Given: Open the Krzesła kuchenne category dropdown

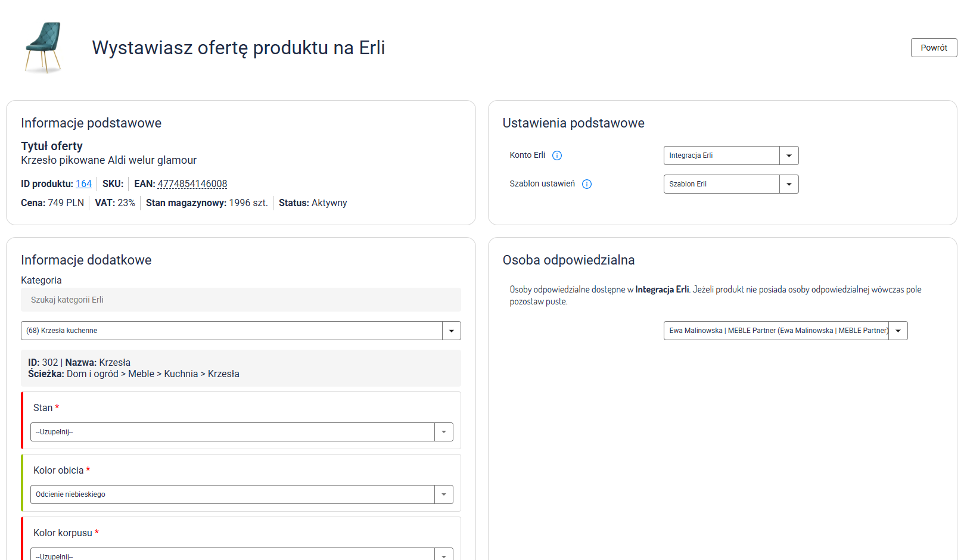Looking at the screenshot, I should coord(232,331).
